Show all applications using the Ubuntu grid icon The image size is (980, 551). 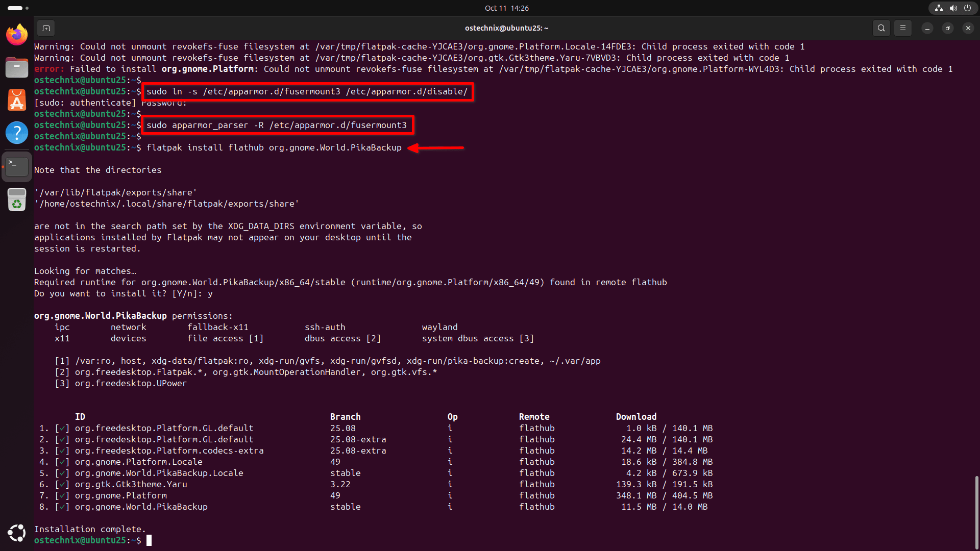pyautogui.click(x=16, y=533)
